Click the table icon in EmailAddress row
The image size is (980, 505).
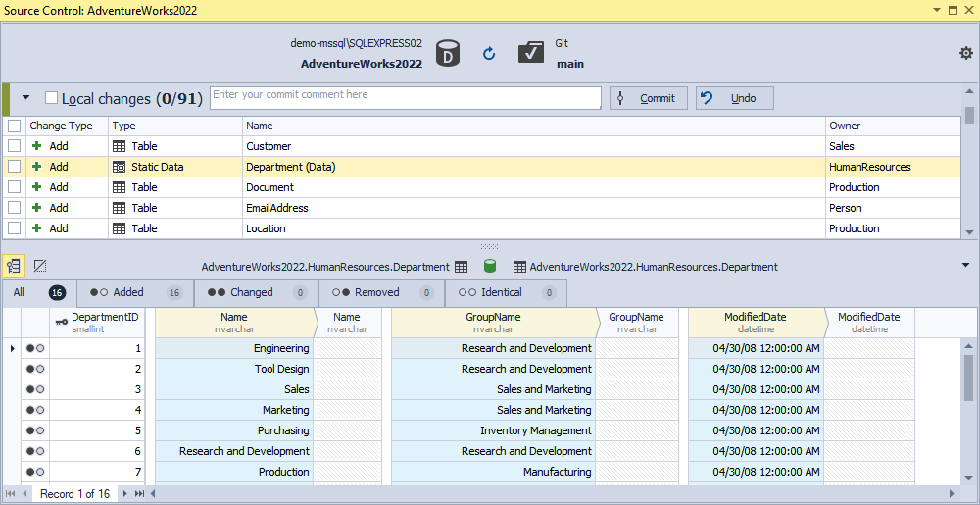[119, 208]
